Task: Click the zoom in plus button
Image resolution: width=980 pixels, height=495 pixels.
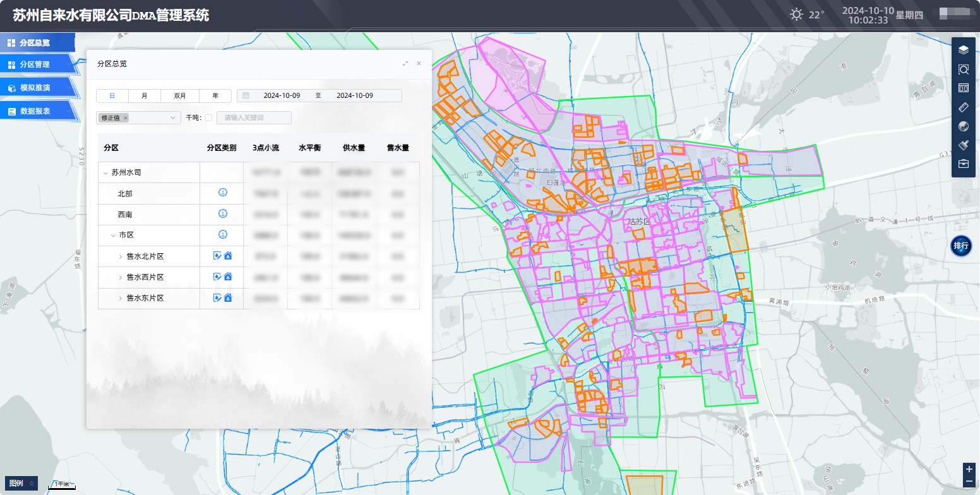Action: 969,470
